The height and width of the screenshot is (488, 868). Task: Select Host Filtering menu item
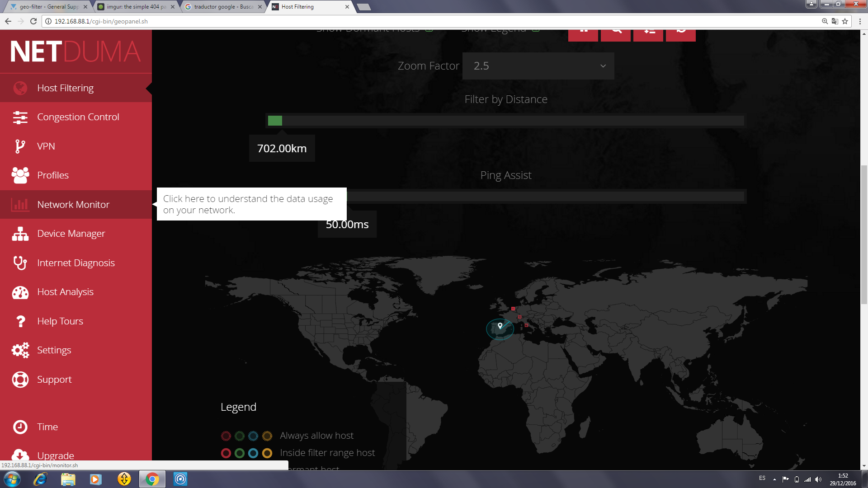click(x=65, y=88)
